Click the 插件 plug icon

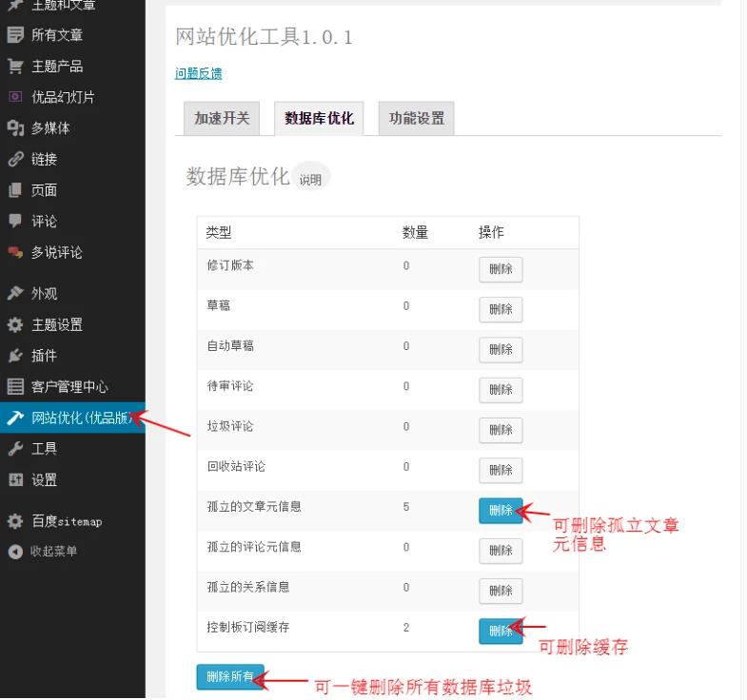(14, 356)
